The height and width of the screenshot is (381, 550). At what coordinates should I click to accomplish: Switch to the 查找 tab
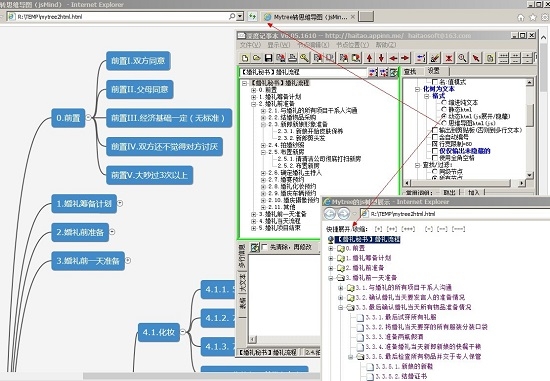[x=410, y=72]
